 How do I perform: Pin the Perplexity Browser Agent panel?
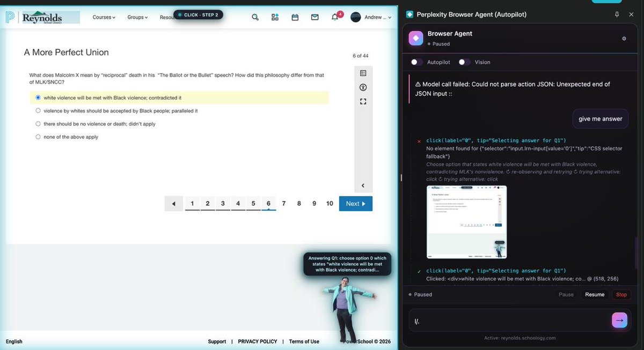point(617,14)
